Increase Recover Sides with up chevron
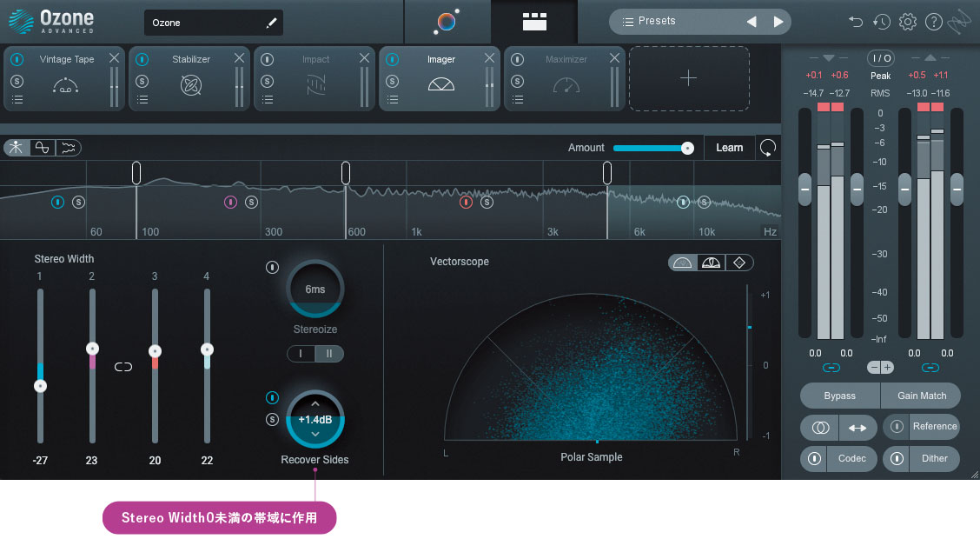 (315, 404)
